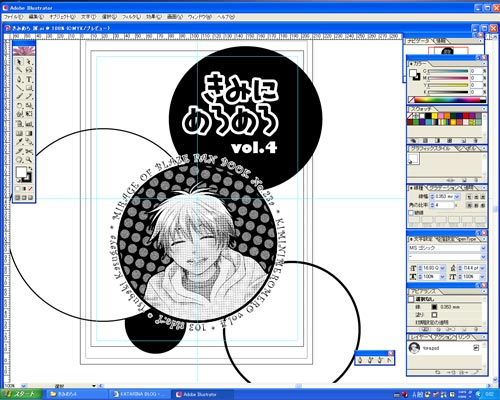This screenshot has width=500, height=400.
Task: Select the Paintbrush tool
Action: [19, 97]
